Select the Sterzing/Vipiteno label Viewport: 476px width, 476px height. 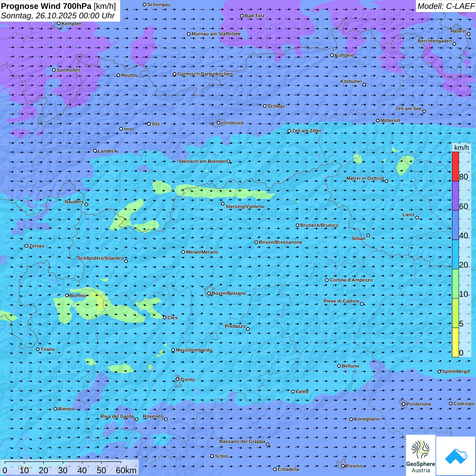pos(245,206)
